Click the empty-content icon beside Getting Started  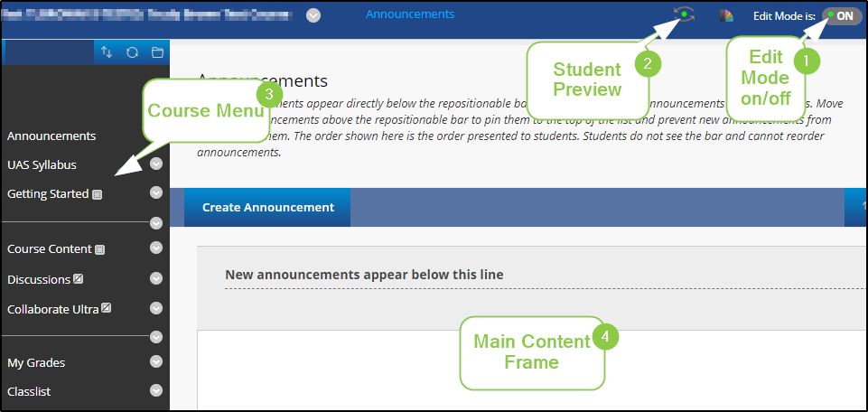pos(97,194)
